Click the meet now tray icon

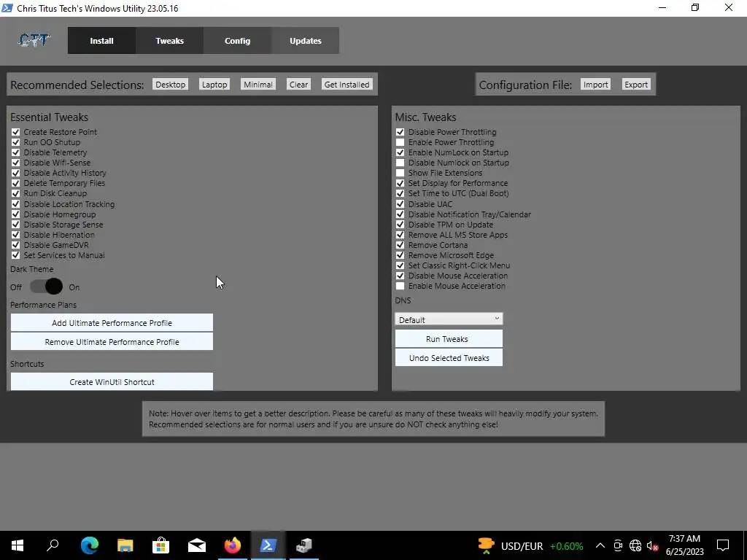coord(618,545)
